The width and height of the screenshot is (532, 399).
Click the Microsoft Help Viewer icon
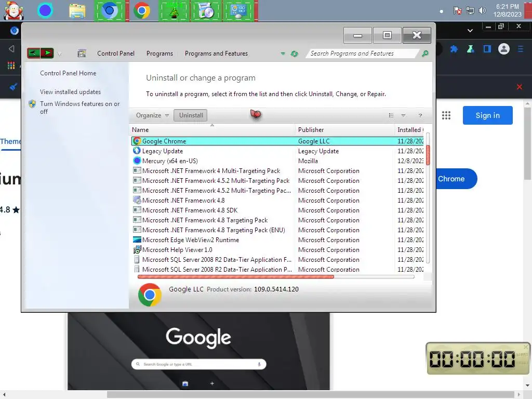pyautogui.click(x=137, y=250)
